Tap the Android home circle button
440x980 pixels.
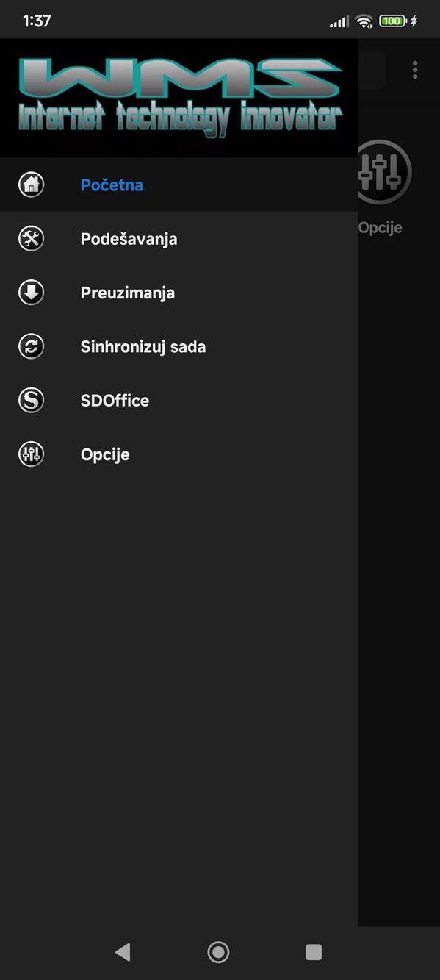[x=218, y=951]
